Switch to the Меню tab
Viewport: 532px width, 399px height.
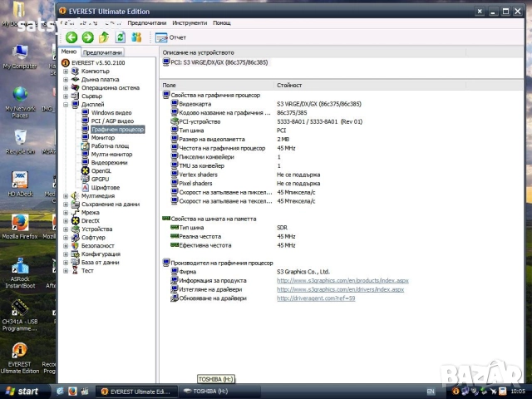pyautogui.click(x=69, y=52)
